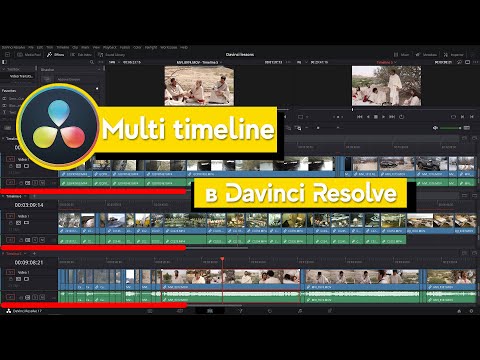Jump to last frame in timeline viewer
Viewport: 480px width, 360px height.
(x=392, y=117)
